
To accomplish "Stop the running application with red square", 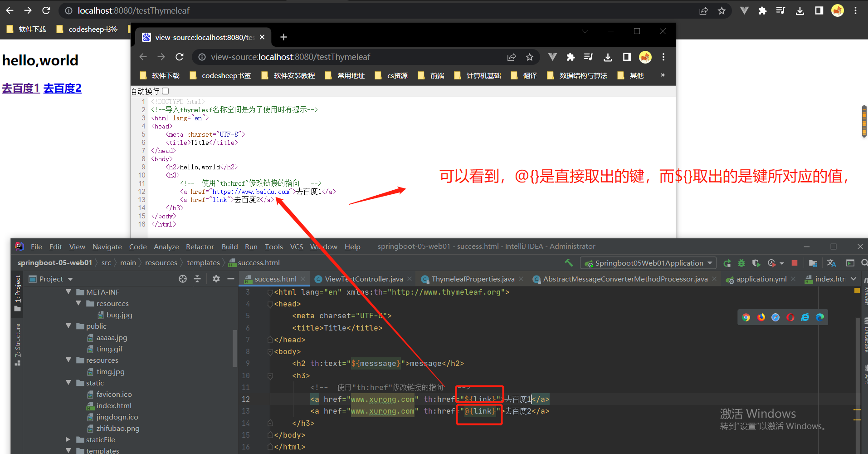I will 795,263.
